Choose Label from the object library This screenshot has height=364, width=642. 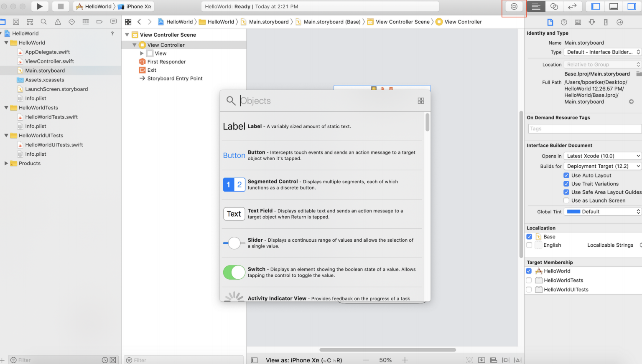tap(322, 126)
